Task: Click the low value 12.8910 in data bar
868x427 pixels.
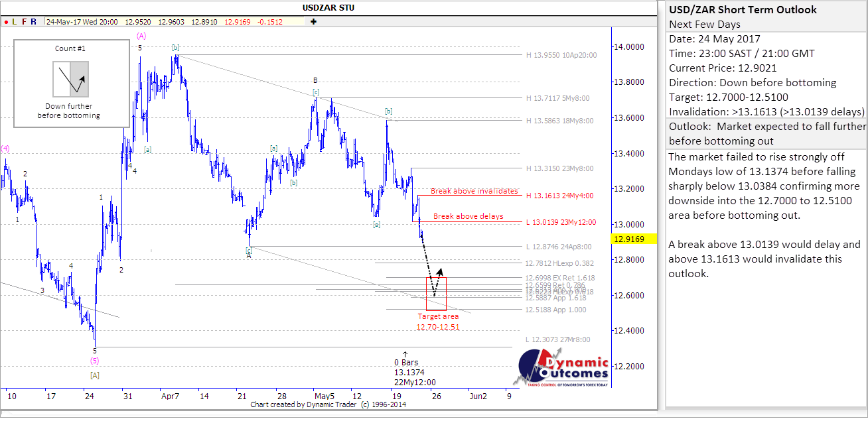Action: (x=206, y=22)
